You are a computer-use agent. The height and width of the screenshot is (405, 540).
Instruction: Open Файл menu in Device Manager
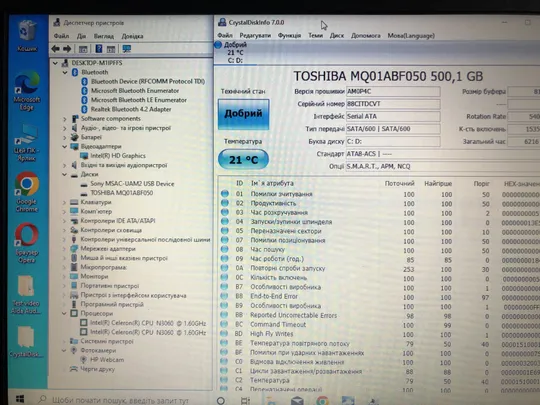(61, 36)
